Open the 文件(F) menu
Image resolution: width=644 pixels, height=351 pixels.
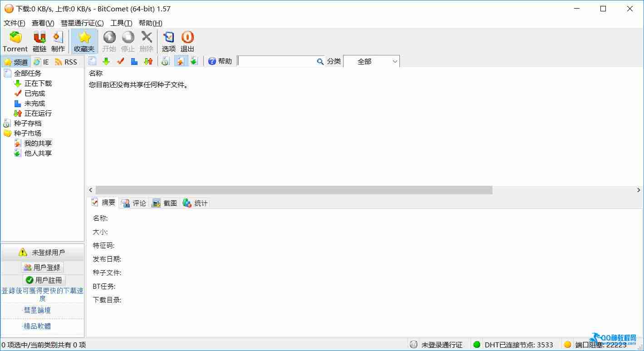15,23
